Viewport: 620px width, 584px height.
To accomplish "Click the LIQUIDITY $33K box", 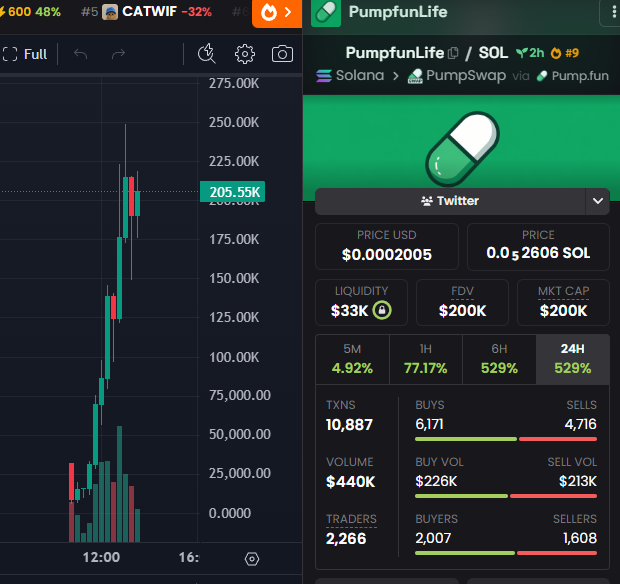I will [x=361, y=302].
